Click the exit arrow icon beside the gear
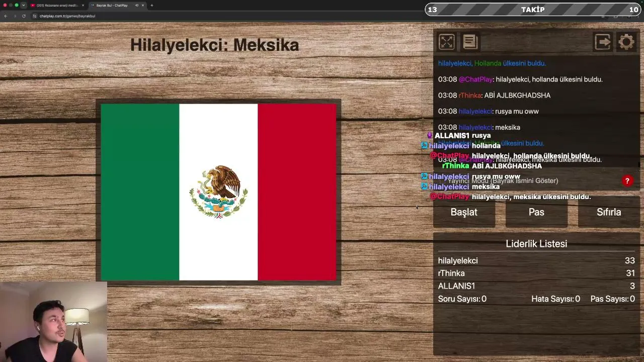The width and height of the screenshot is (644, 362). 602,42
